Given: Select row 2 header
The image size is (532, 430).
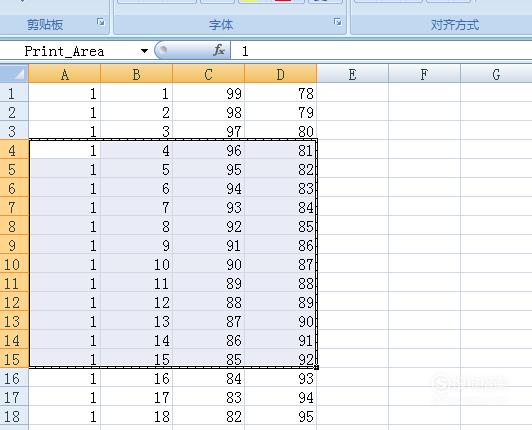Looking at the screenshot, I should pyautogui.click(x=14, y=112).
